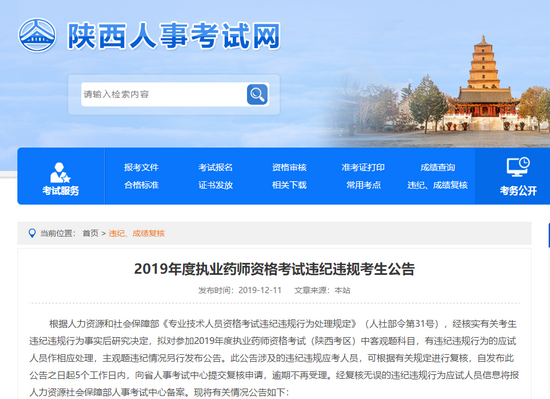
Task: Open 考试报名 menu item
Action: point(215,167)
